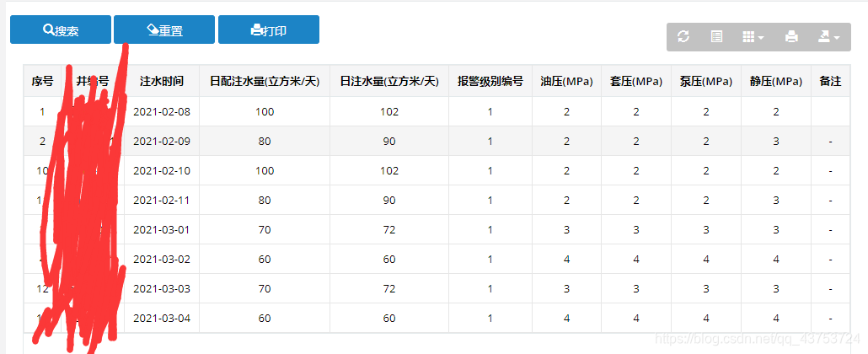Image resolution: width=868 pixels, height=354 pixels.
Task: Click 日注水量 value 72 in 2021-03-01 row
Action: 389,229
